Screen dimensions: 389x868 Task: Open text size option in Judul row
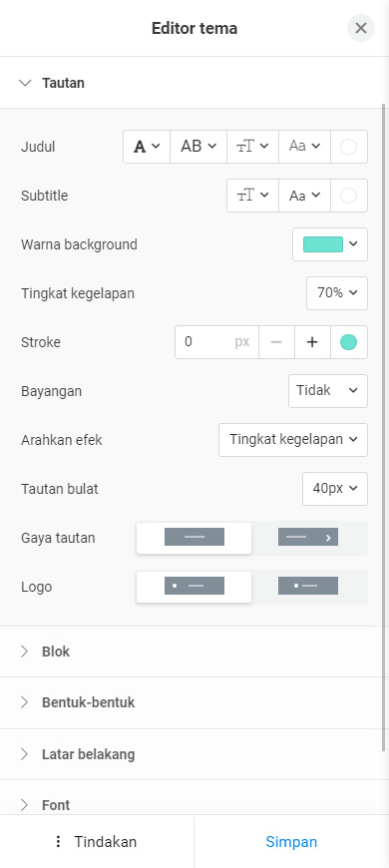(x=253, y=147)
